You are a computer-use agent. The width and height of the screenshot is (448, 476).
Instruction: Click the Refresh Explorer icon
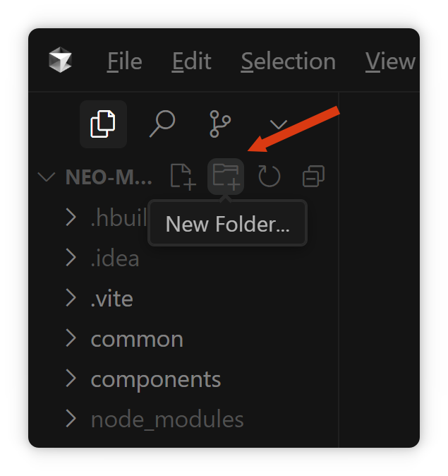(x=269, y=177)
